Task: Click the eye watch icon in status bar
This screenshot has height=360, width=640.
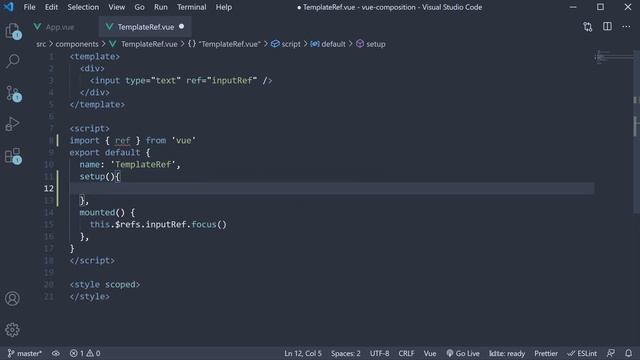Action: pos(56,353)
